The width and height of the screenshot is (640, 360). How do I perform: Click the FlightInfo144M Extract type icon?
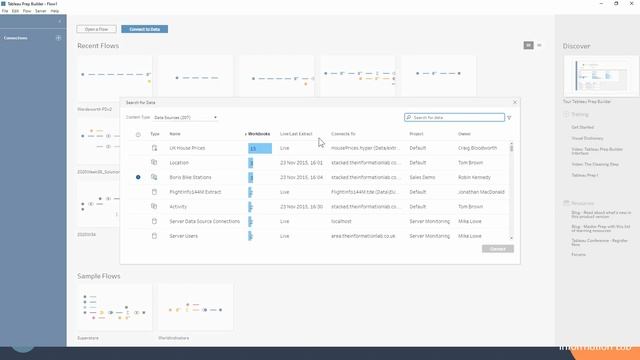pyautogui.click(x=154, y=192)
